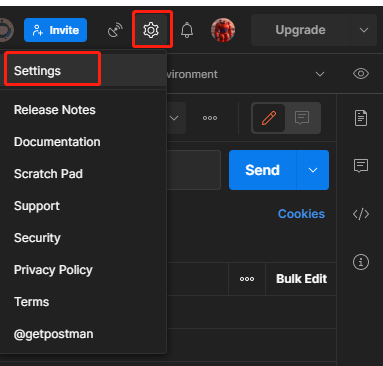Click the satellite capture requests icon
This screenshot has width=383, height=366.
[115, 30]
